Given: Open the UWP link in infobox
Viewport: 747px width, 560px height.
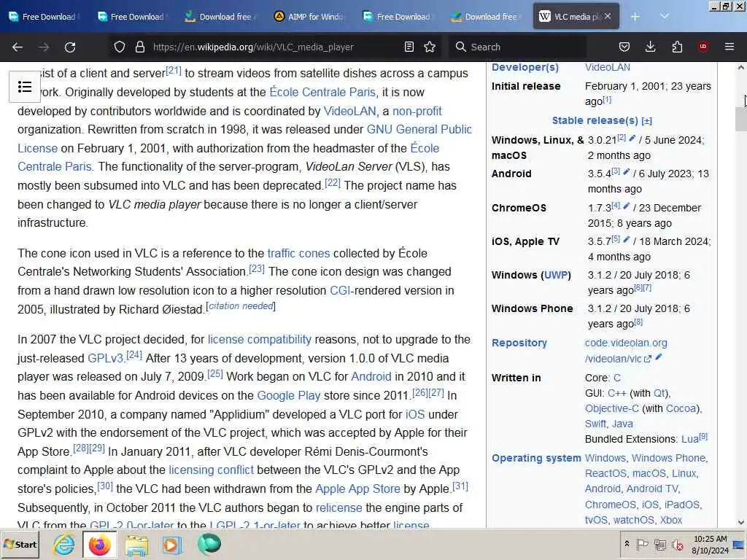Looking at the screenshot, I should click(x=555, y=275).
